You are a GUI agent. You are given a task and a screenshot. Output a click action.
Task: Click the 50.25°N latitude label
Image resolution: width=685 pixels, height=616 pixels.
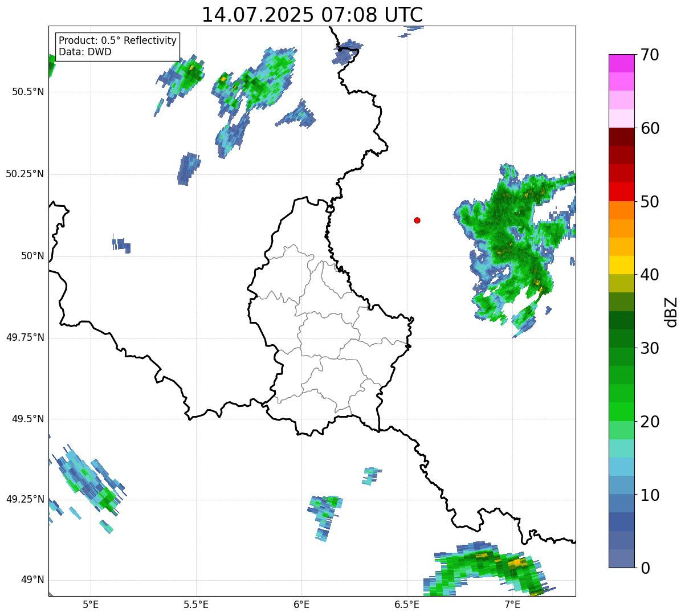click(x=25, y=174)
